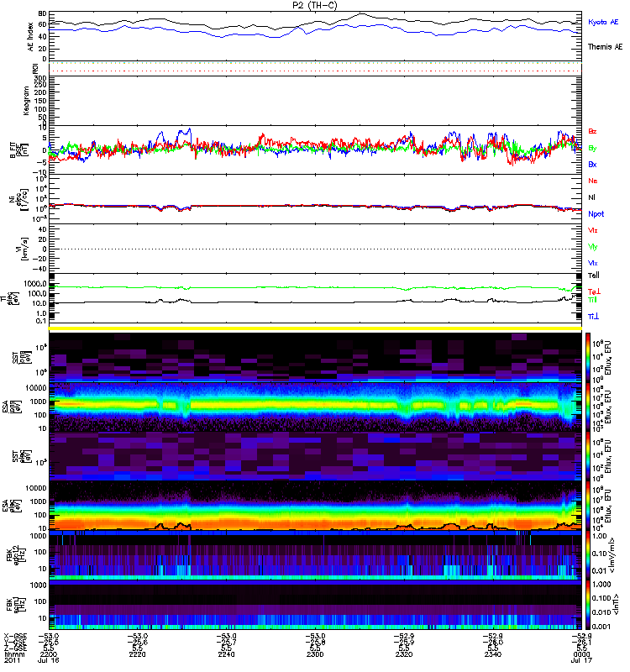Click the blue 'Bx' legend label
The height and width of the screenshot is (672, 630).
[592, 164]
